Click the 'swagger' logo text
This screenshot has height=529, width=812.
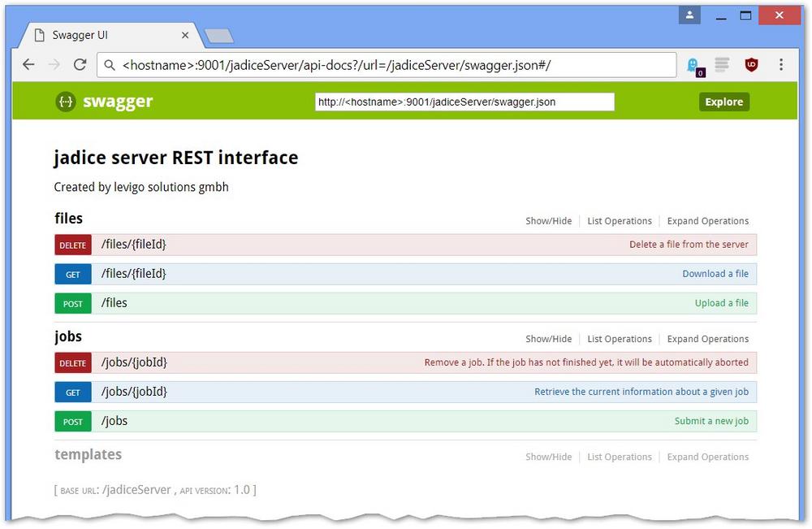click(x=118, y=102)
